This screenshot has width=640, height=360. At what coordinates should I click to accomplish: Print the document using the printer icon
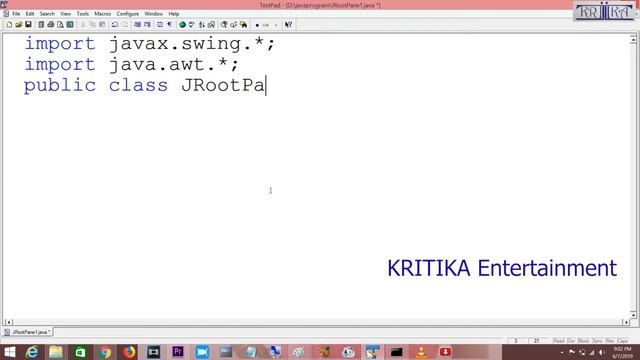click(51, 25)
